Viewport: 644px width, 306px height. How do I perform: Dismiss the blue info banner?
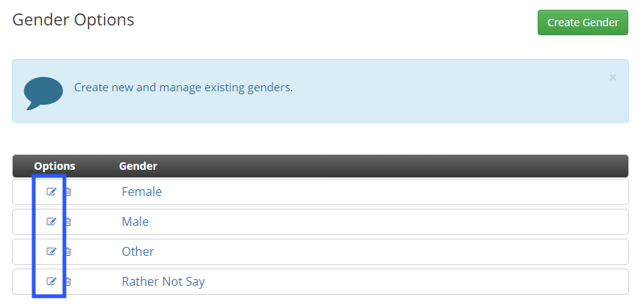click(x=613, y=78)
